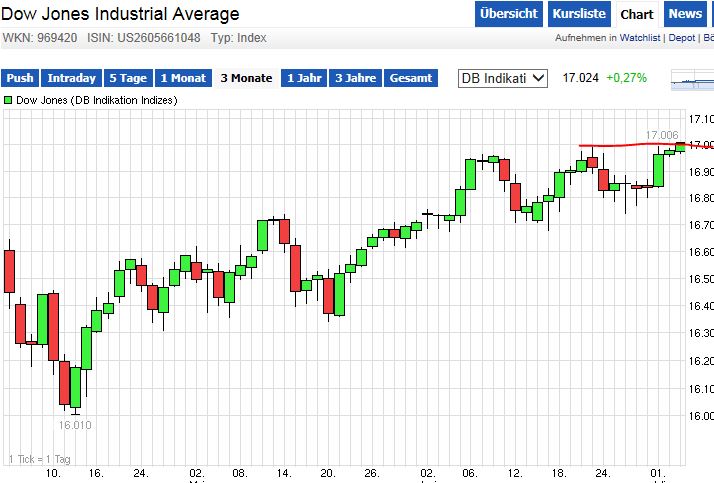The width and height of the screenshot is (714, 483).
Task: Click the x-axis date label 01.
Action: click(x=657, y=473)
